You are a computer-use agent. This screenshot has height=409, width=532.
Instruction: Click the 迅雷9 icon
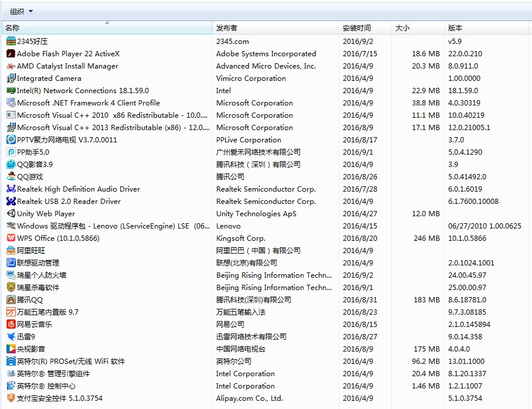tap(11, 336)
